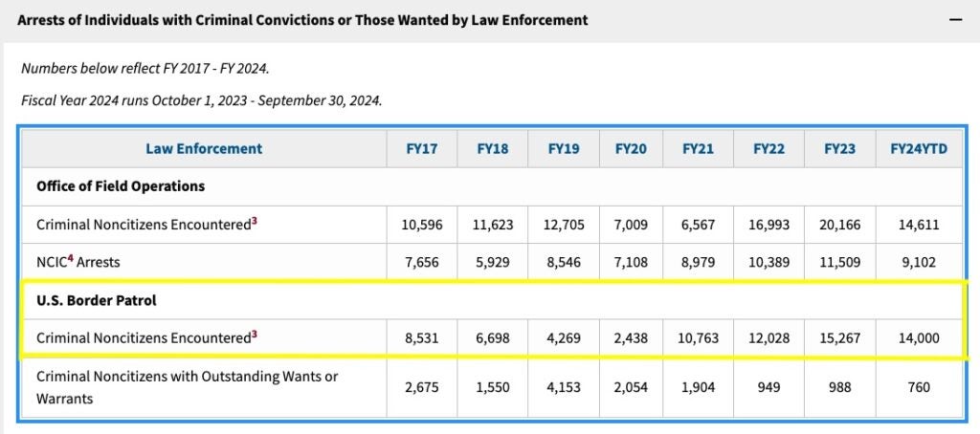Click the Arrests of Individuals accordion title
Screen dimensions: 980x434
coord(302,19)
